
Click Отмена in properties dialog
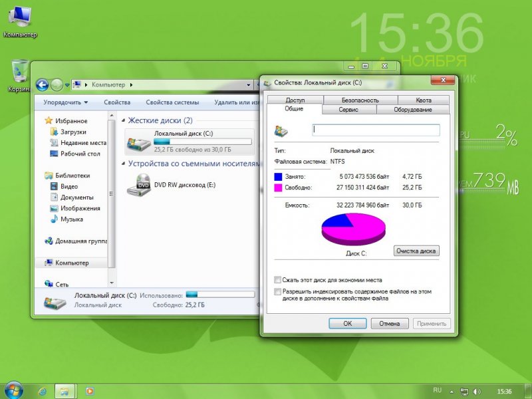390,323
